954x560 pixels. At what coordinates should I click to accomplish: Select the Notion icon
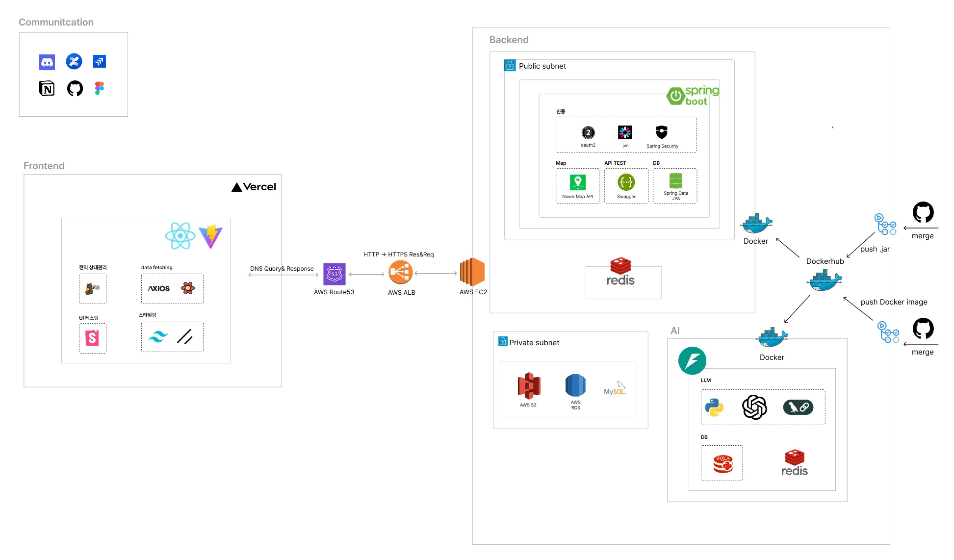[47, 88]
